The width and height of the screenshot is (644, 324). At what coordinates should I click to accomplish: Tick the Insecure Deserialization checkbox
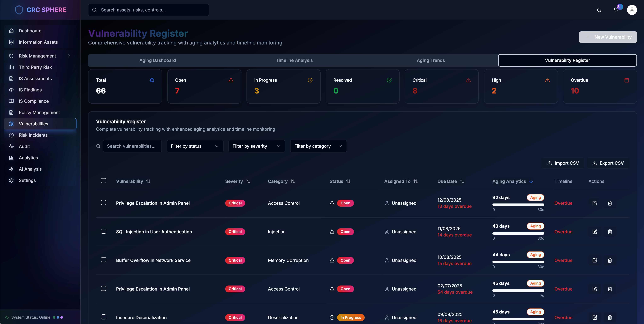(104, 317)
